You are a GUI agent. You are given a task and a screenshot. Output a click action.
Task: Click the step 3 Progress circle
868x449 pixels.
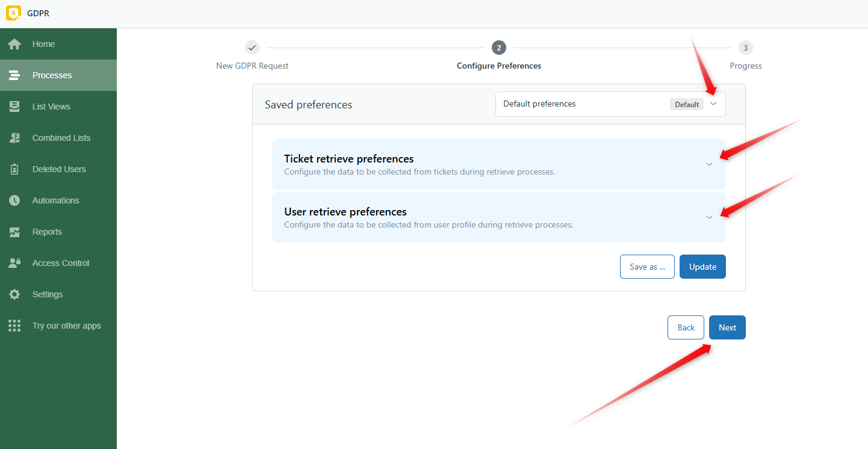tap(746, 48)
